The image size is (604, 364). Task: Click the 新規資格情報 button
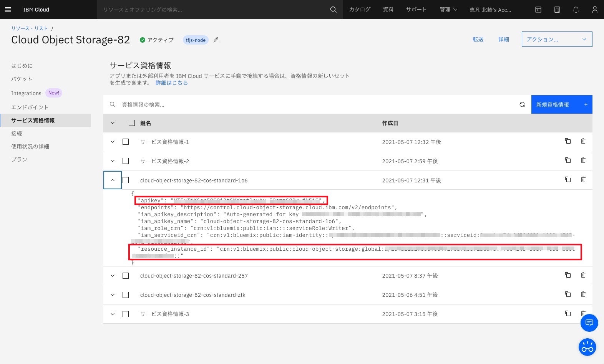pos(562,104)
